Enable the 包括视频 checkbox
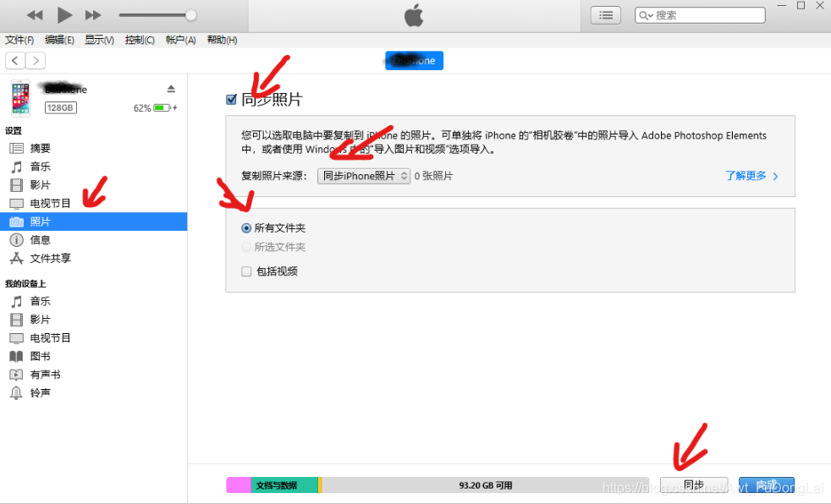The image size is (831, 504). pos(246,271)
